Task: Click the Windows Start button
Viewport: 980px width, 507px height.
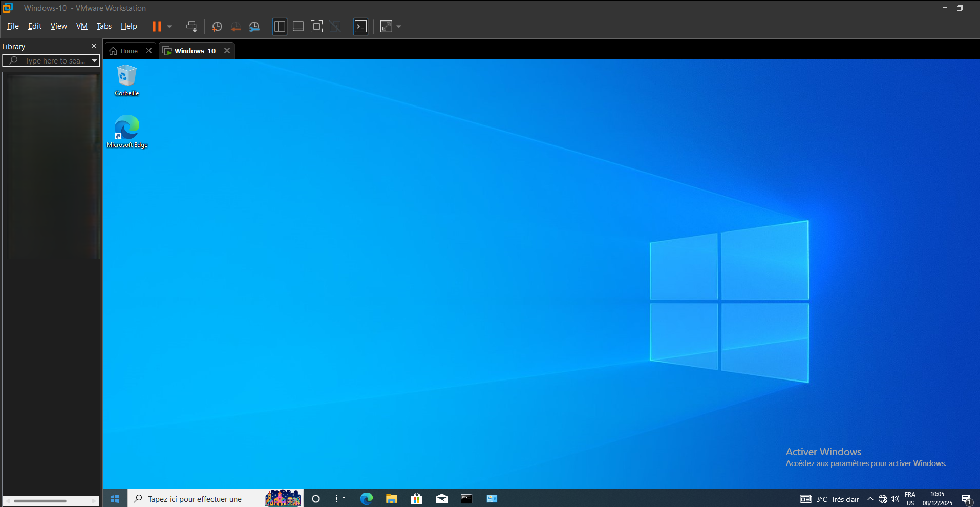Action: (115, 499)
